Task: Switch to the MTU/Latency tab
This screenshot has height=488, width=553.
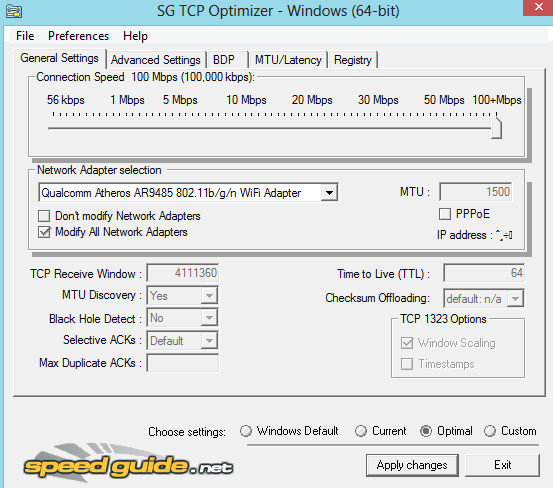Action: [x=288, y=60]
